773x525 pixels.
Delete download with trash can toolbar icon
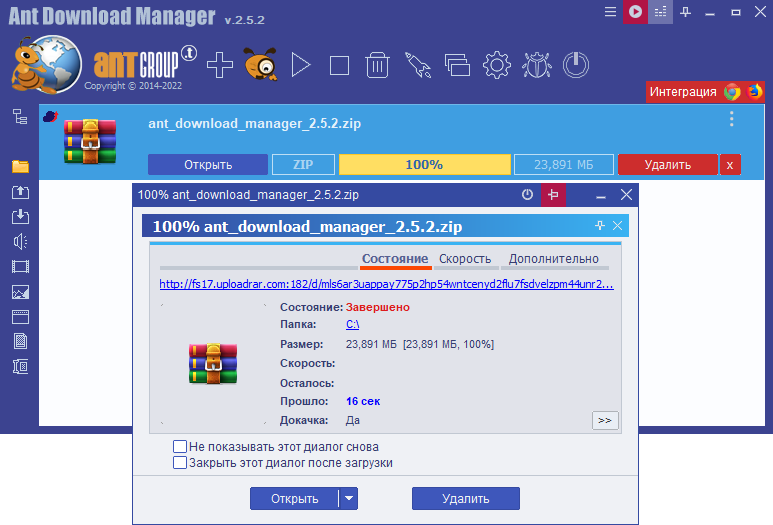point(377,65)
